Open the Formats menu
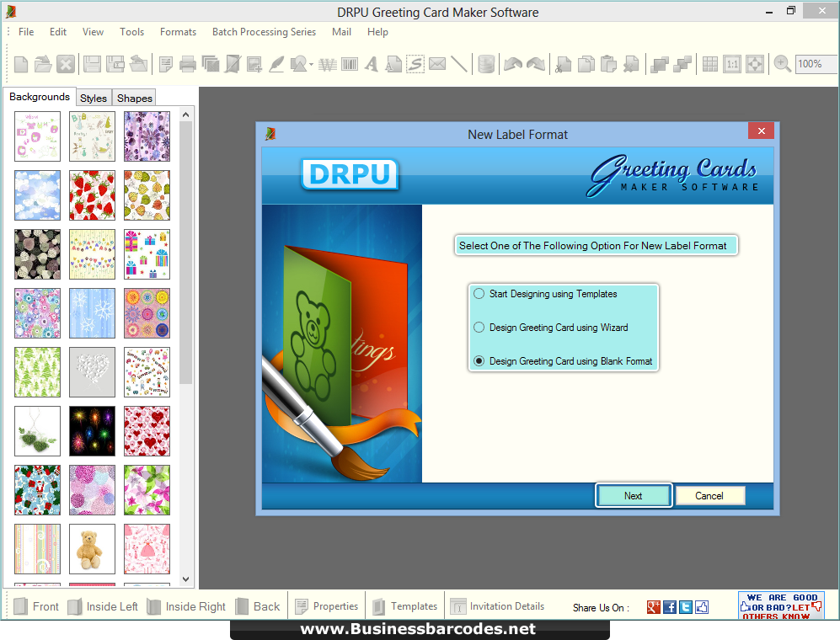This screenshot has width=840, height=640. point(178,32)
